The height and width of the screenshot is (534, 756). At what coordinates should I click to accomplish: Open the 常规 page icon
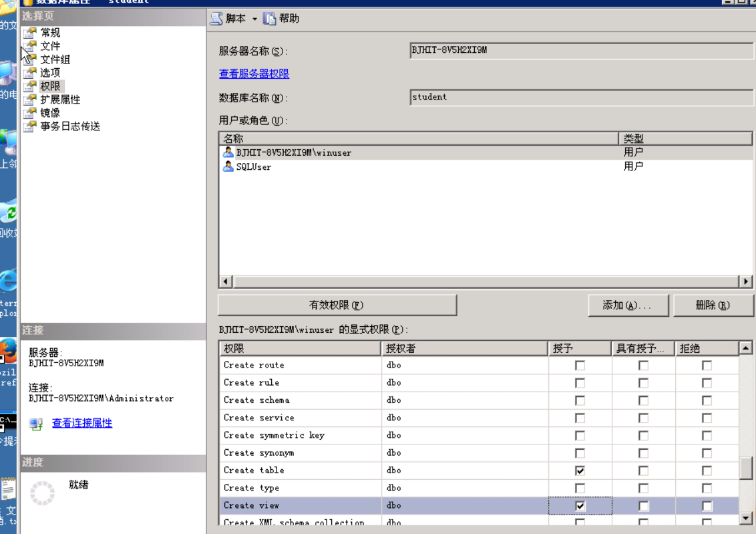tap(30, 33)
